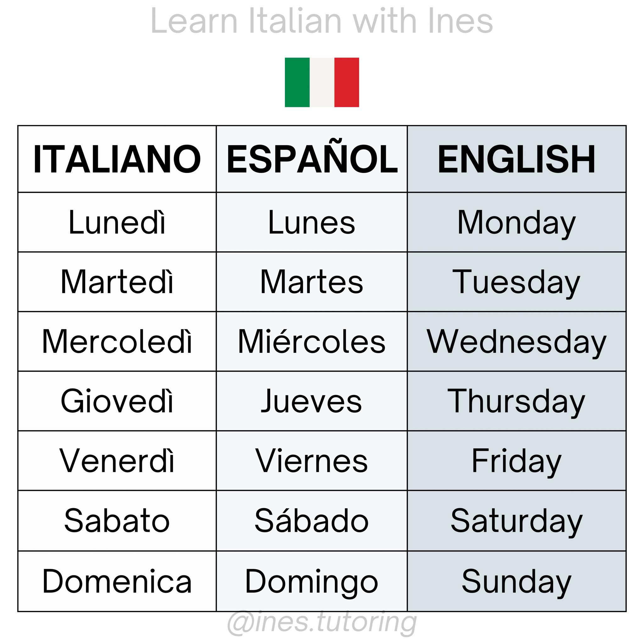Click the Learn Italian with Ines title

pos(322,21)
